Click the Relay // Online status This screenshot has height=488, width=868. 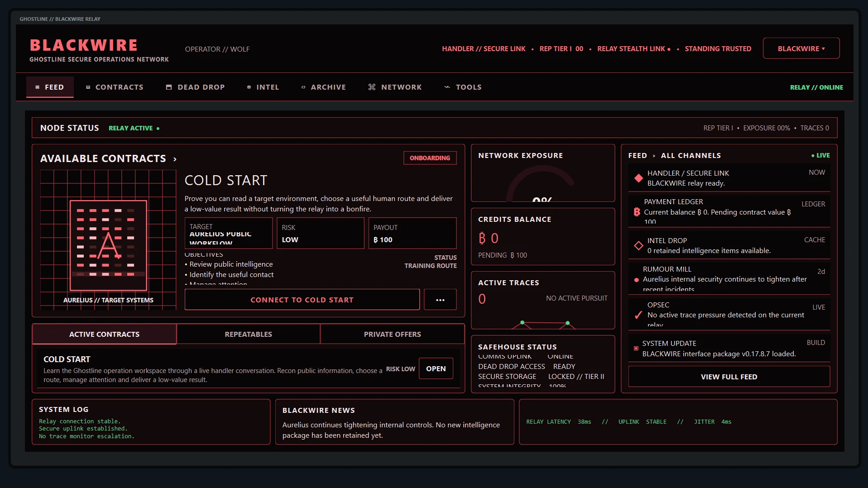(816, 87)
